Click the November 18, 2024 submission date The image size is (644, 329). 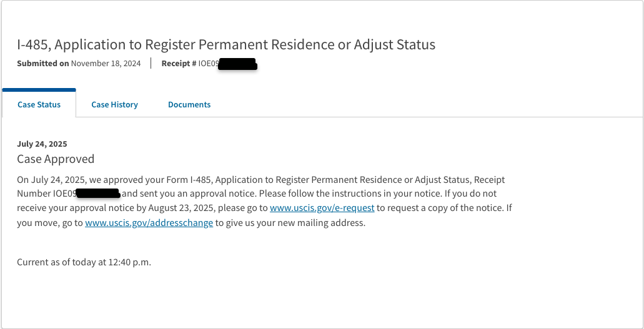[106, 63]
